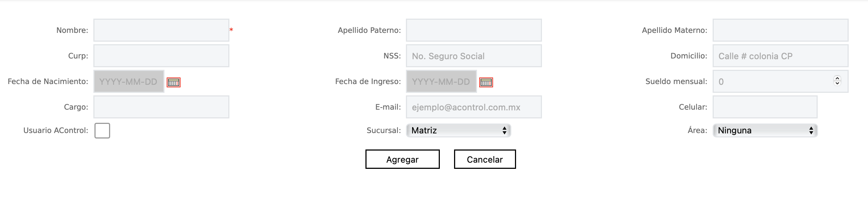Click the Fecha de Nacimiento date field

click(129, 81)
